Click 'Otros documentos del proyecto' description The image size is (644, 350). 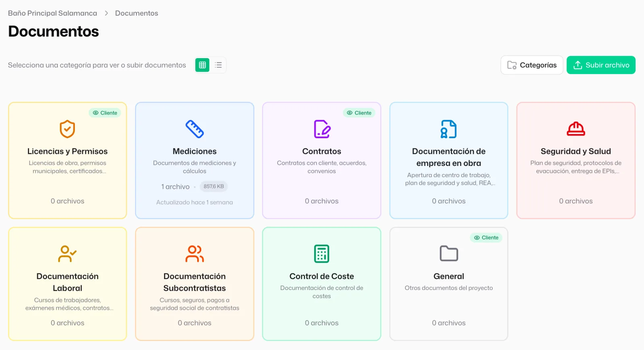click(x=449, y=288)
